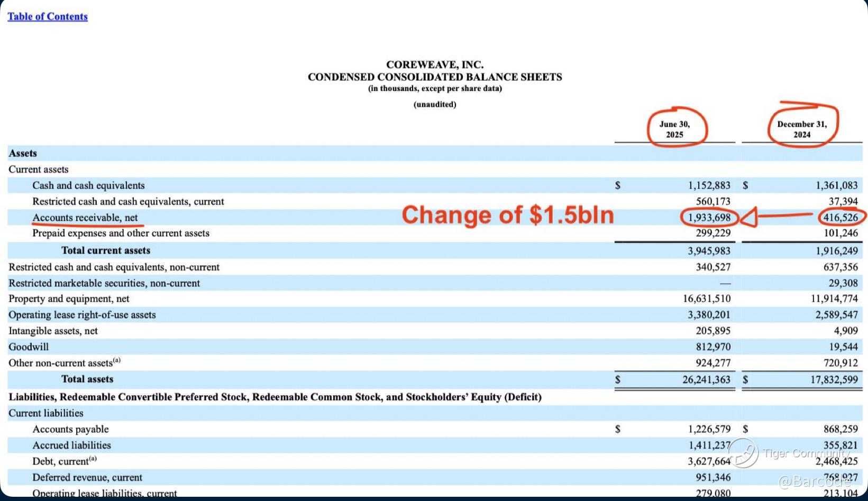The image size is (868, 501).
Task: Select the "Property and equipment, net" label
Action: (x=69, y=299)
